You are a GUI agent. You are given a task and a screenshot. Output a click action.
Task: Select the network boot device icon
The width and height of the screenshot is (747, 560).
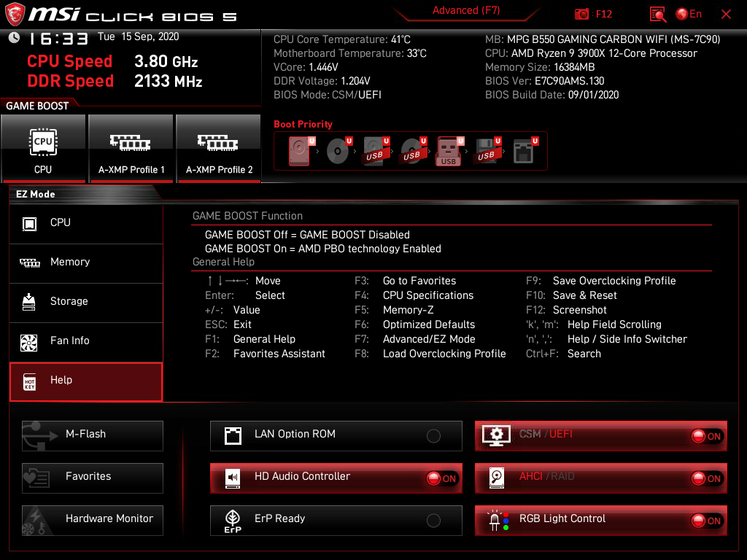[525, 151]
